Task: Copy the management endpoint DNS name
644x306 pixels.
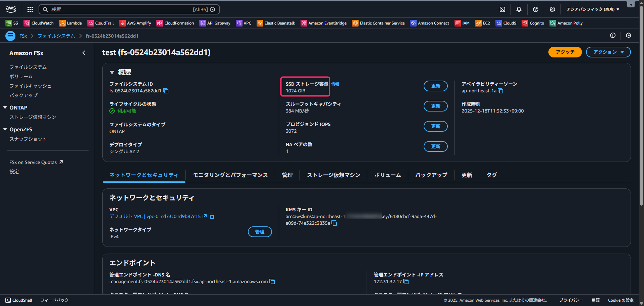Action: (x=272, y=282)
